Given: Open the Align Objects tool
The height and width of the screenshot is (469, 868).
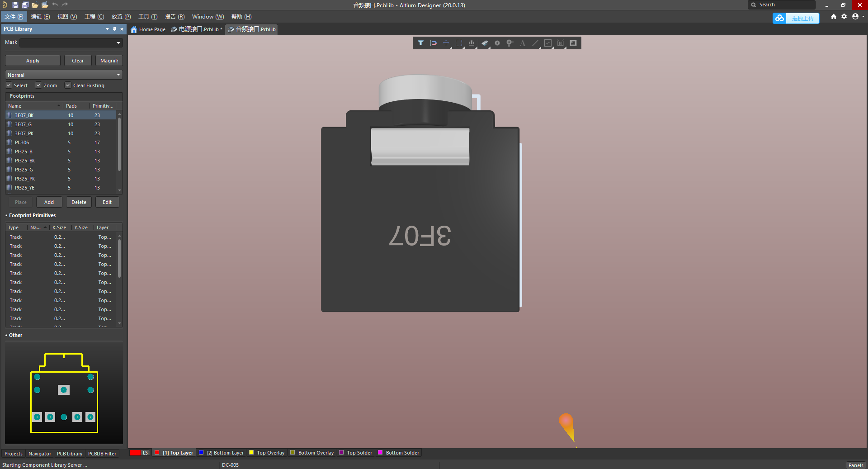Looking at the screenshot, I should pos(472,43).
